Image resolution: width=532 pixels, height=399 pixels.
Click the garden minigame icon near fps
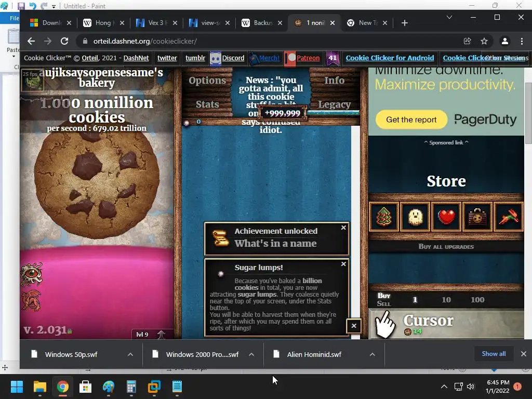point(32,79)
